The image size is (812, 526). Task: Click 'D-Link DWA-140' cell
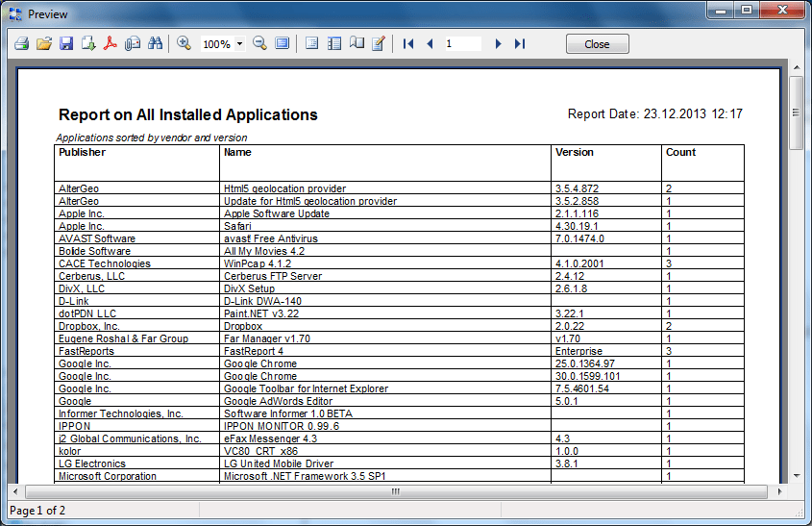[x=385, y=301]
